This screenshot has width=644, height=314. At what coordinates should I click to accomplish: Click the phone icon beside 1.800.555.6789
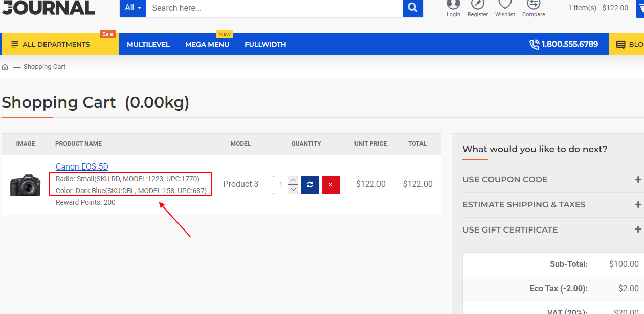tap(534, 45)
